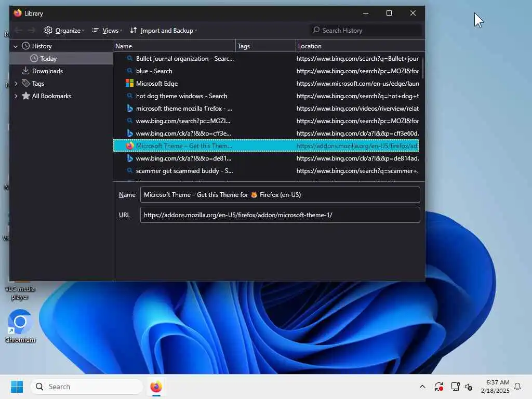
Task: Open the Views menu
Action: (x=107, y=31)
